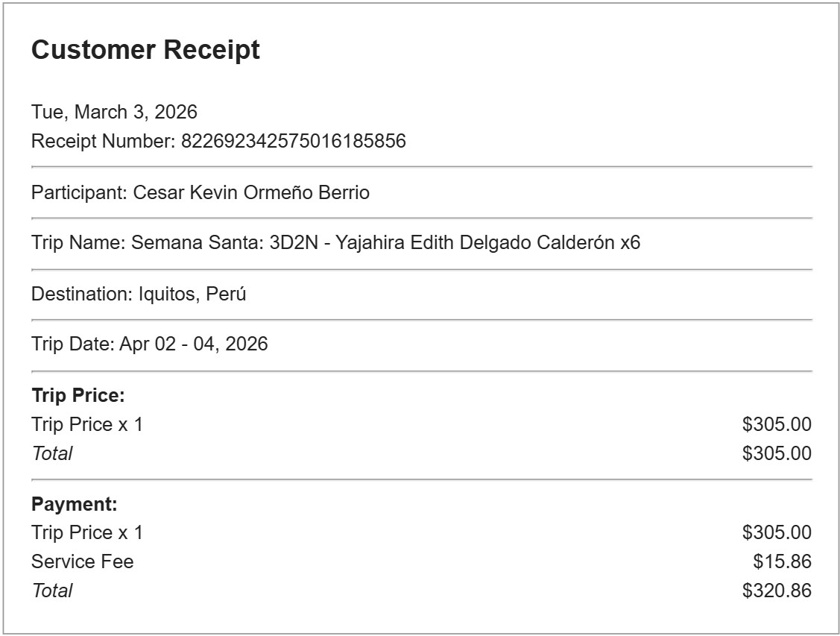
Task: Click the Service Fee label
Action: coord(82,561)
